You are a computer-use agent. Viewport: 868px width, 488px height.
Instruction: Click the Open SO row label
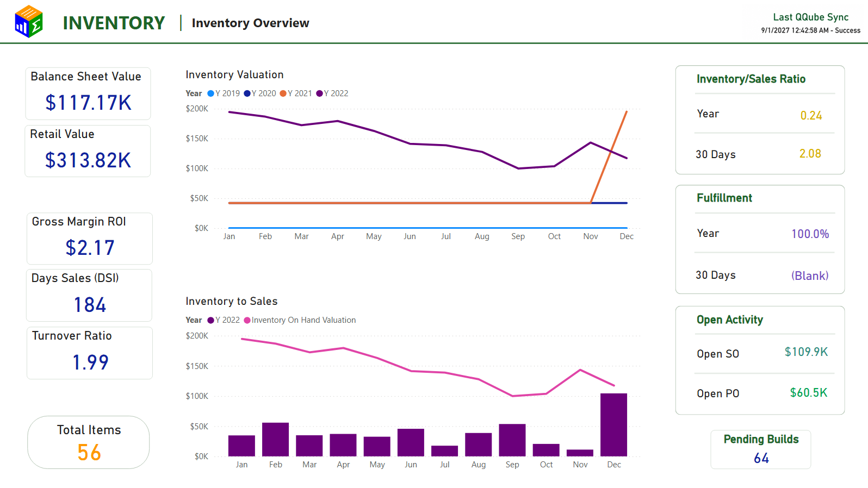click(718, 354)
